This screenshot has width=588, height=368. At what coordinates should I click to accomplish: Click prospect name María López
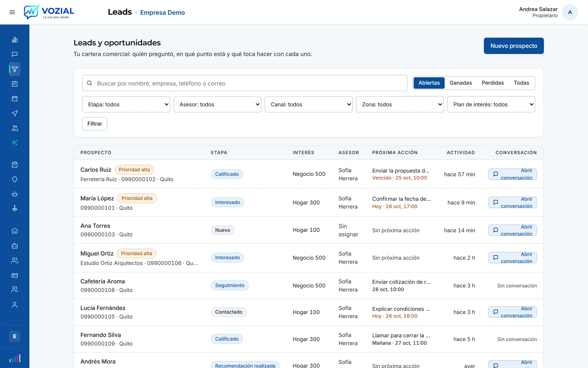[x=97, y=198]
